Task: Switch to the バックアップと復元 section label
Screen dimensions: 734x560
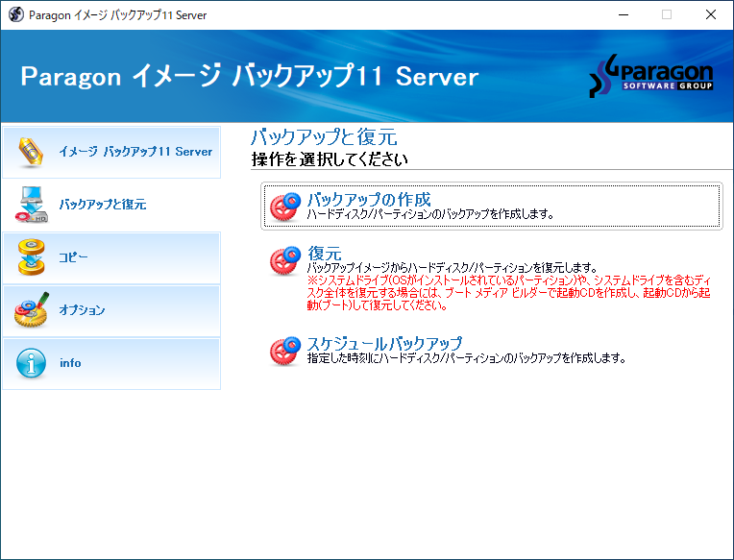Action: coord(103,205)
